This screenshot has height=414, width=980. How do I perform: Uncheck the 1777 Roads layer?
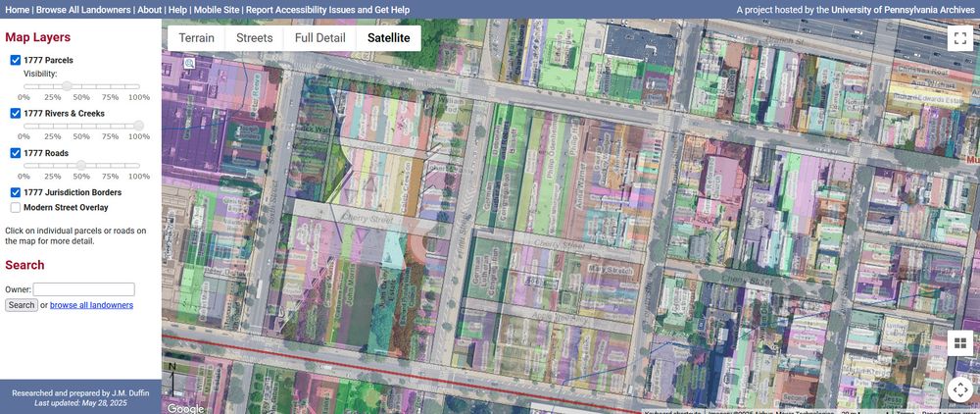[x=16, y=153]
